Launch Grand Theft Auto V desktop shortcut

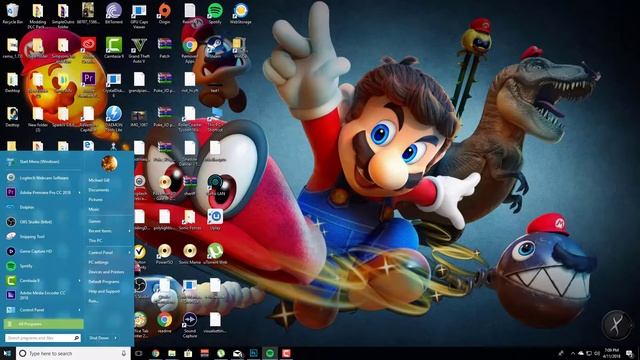coord(139,50)
